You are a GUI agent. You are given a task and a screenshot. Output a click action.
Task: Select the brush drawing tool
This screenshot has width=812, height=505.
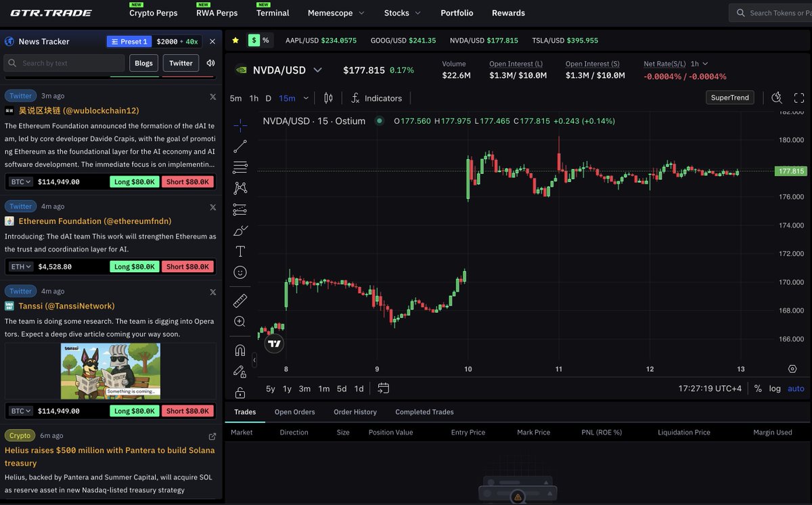[240, 230]
